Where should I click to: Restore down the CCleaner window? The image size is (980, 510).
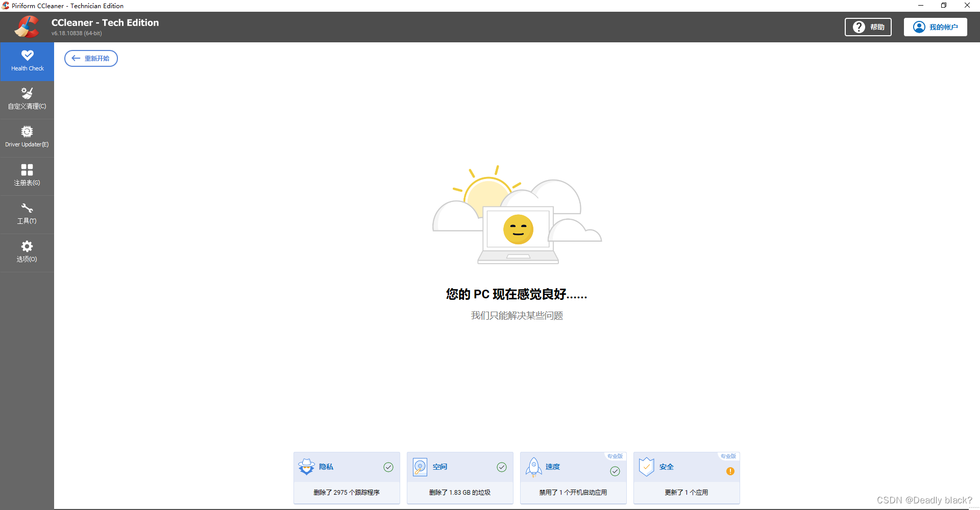coord(944,6)
